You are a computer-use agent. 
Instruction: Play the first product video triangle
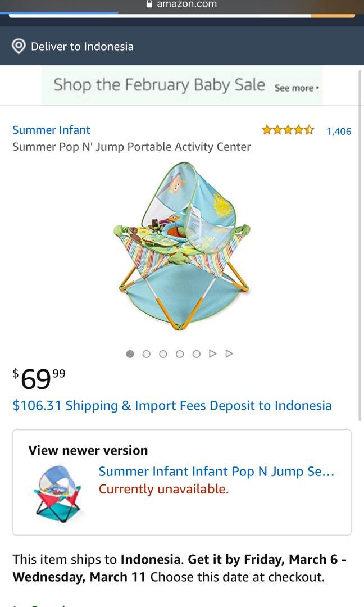click(212, 354)
